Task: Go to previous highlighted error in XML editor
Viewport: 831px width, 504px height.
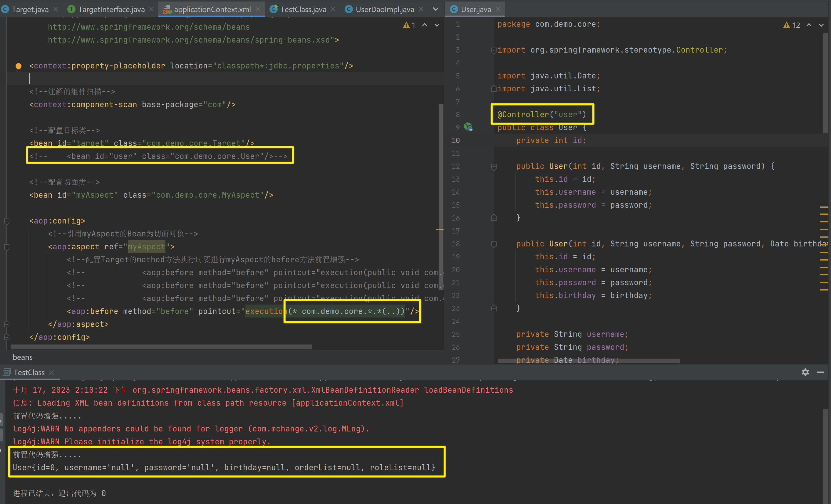Action: [x=425, y=25]
